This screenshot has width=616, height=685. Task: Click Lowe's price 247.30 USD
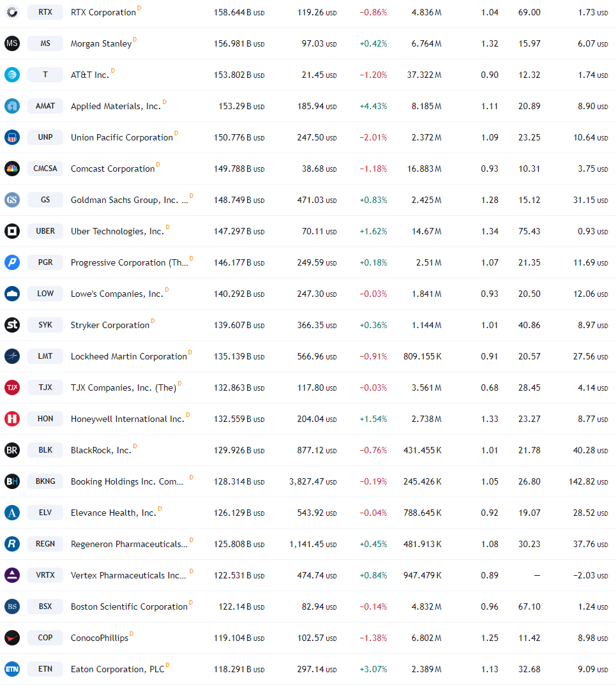[x=317, y=294]
